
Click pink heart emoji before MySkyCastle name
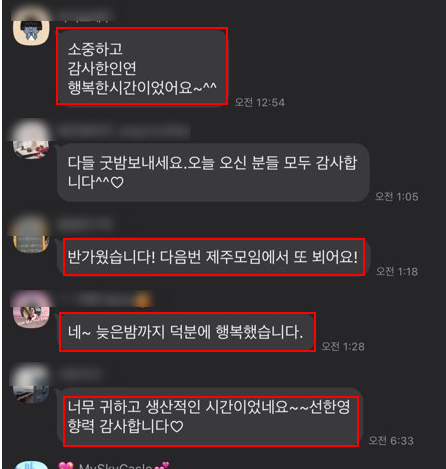pyautogui.click(x=65, y=465)
